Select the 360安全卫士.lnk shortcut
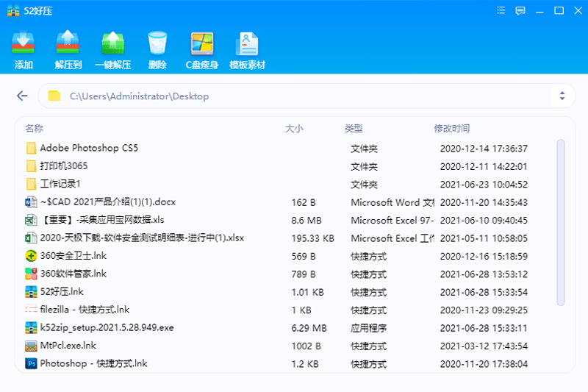Image resolution: width=588 pixels, height=392 pixels. point(73,256)
